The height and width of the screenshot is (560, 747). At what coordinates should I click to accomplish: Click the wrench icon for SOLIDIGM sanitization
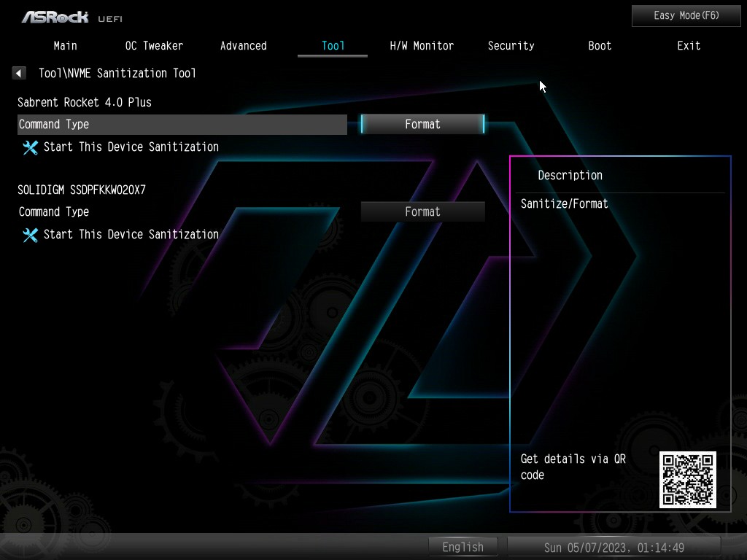pos(30,235)
